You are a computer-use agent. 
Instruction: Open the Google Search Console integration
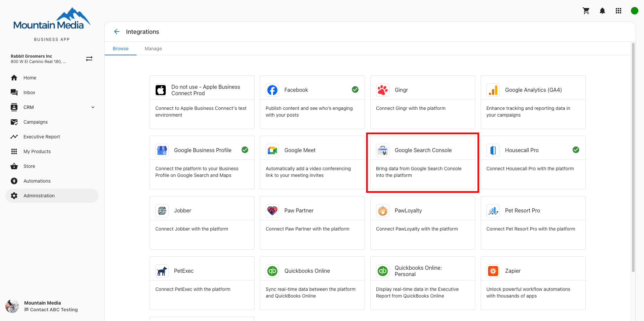(423, 163)
